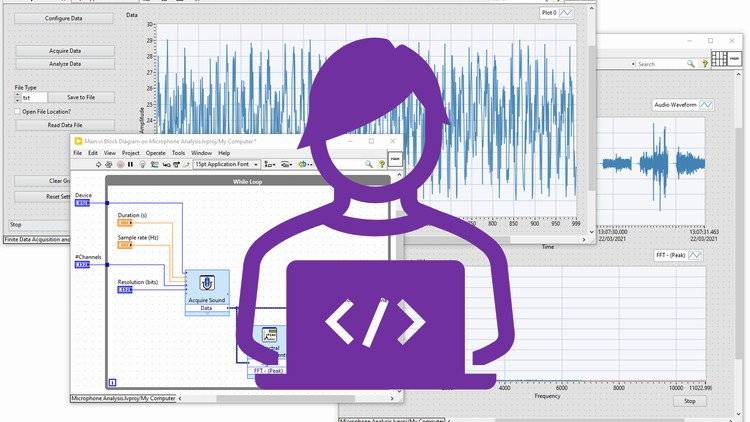750x422 pixels.
Task: Click Microphone Analysis.lvproj/My Computer status text
Action: pyautogui.click(x=123, y=398)
